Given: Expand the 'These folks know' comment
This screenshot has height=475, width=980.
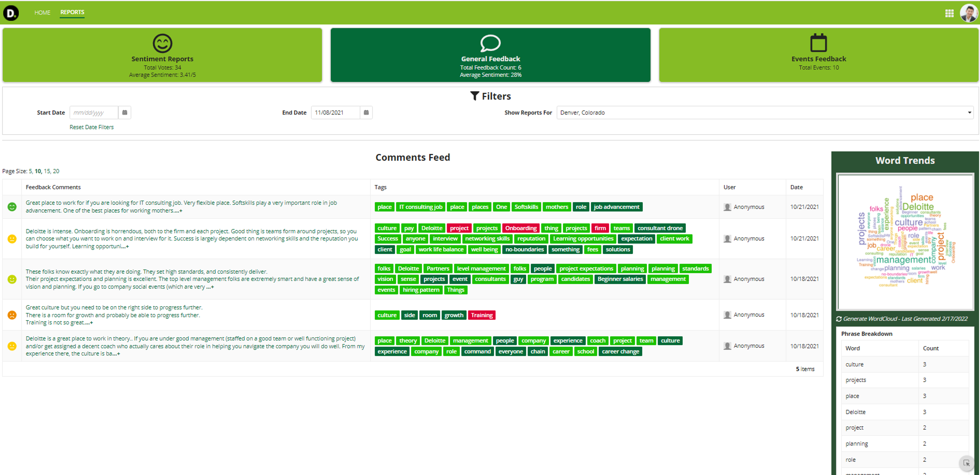Looking at the screenshot, I should [x=210, y=287].
